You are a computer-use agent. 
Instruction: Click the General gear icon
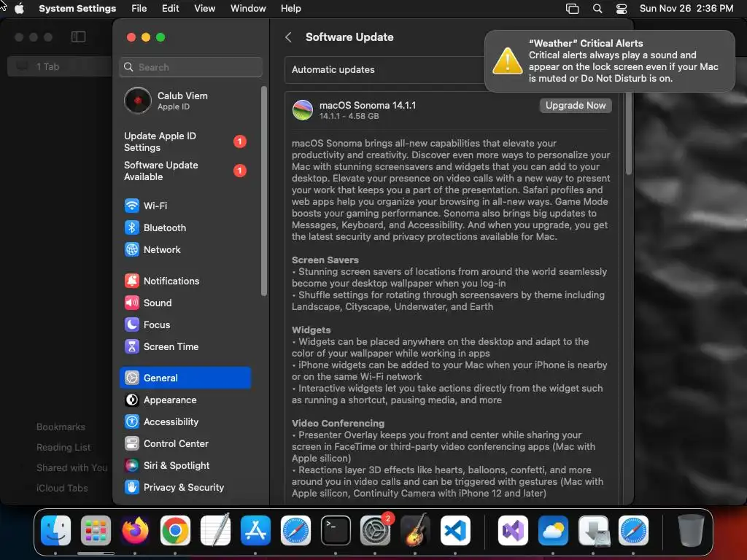(132, 378)
